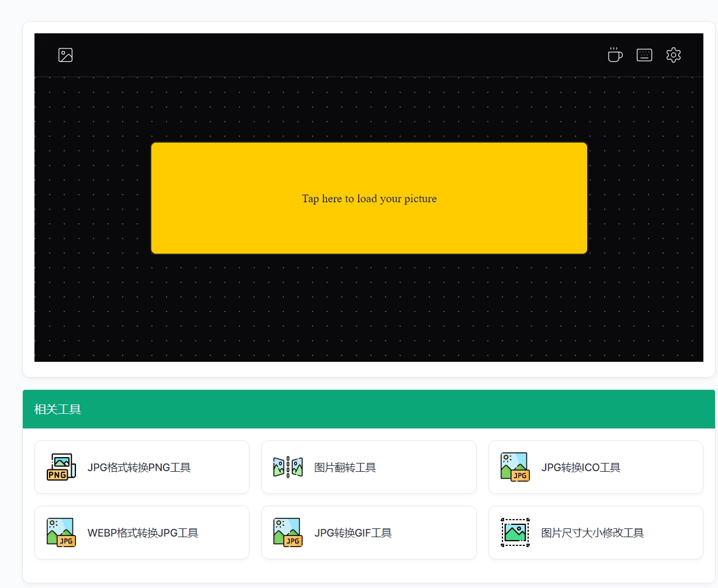Image resolution: width=718 pixels, height=588 pixels.
Task: Click the image load icon in the toolbar
Action: point(65,55)
